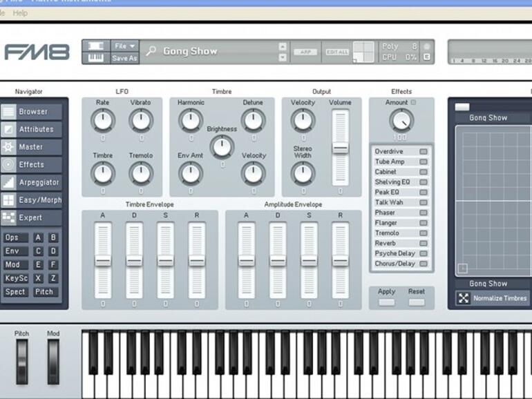Click the Output Velocity knob
Screen dimensions: 532x399
tap(303, 121)
